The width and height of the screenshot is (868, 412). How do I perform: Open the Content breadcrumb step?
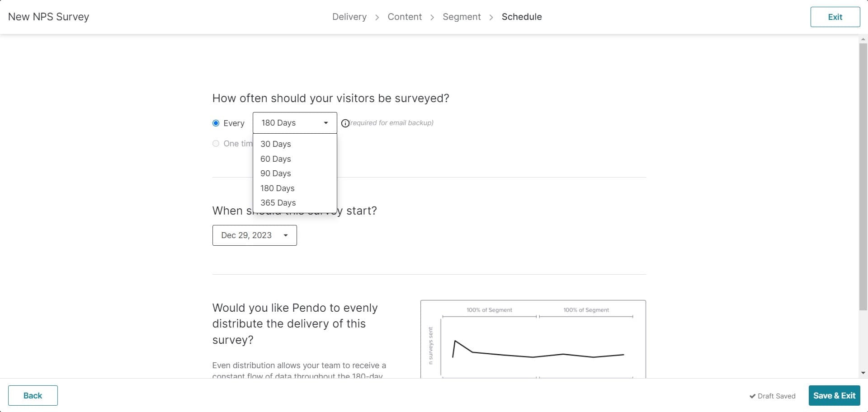(404, 17)
